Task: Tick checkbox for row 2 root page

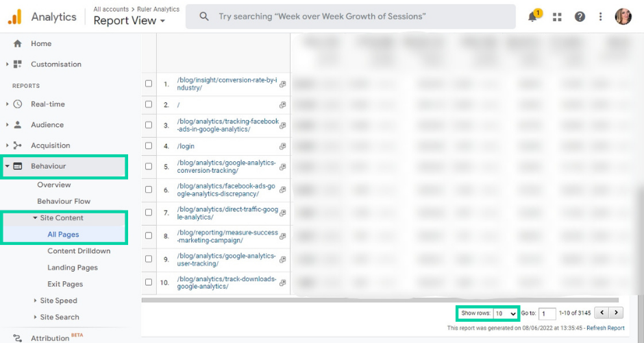Action: 149,104
